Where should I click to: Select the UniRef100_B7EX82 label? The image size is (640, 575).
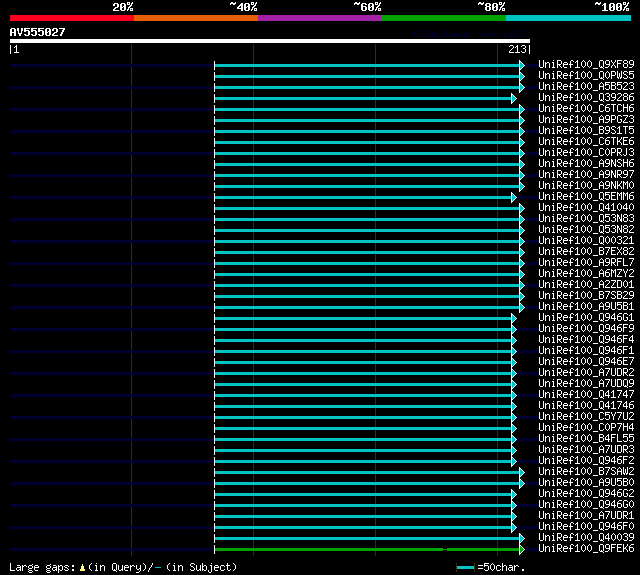pos(586,252)
